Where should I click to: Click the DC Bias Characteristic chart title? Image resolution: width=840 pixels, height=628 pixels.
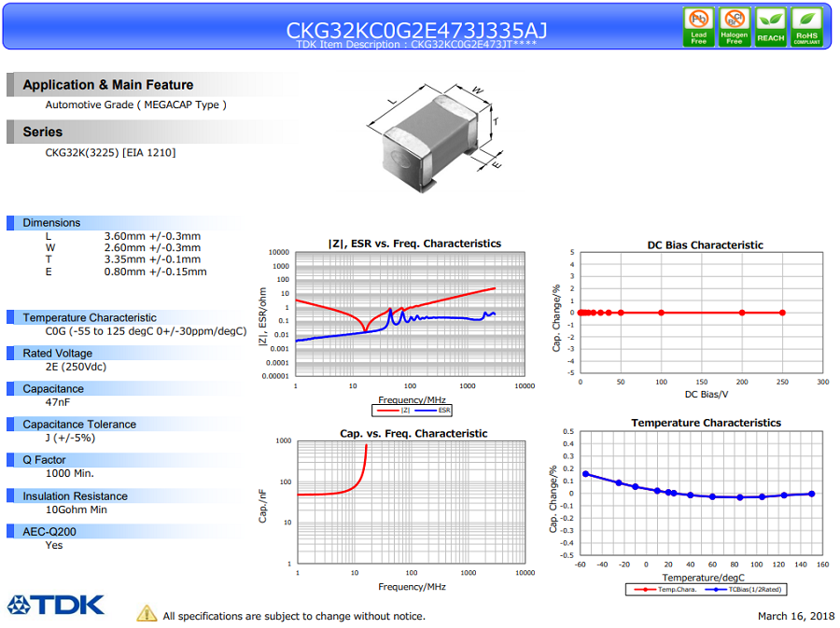(705, 245)
